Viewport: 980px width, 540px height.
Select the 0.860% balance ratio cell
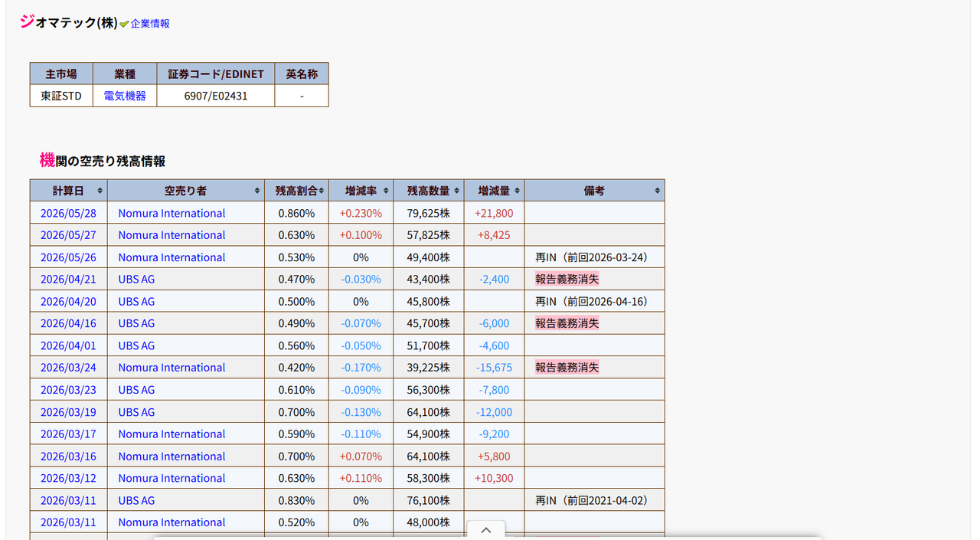click(x=296, y=213)
